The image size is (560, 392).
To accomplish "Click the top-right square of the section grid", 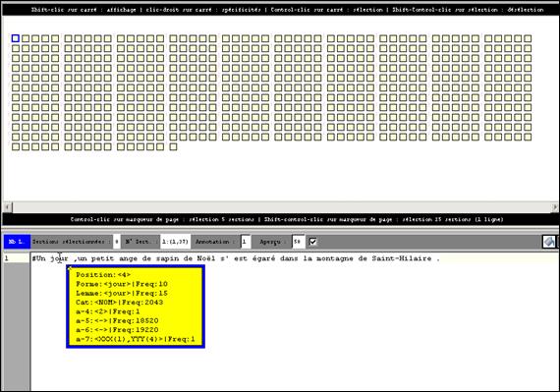I will 528,38.
